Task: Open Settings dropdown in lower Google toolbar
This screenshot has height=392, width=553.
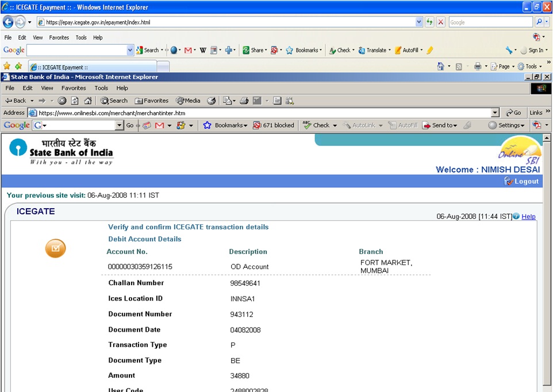Action: pos(506,125)
